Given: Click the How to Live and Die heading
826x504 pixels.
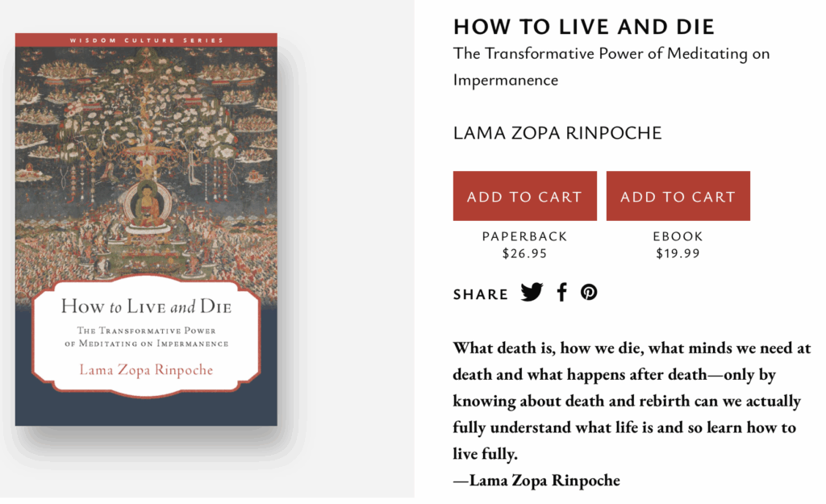Looking at the screenshot, I should coord(583,27).
